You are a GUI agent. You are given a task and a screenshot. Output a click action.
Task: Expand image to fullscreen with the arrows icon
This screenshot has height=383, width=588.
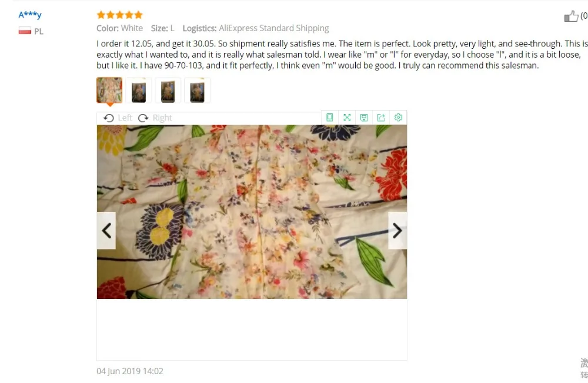(x=347, y=117)
